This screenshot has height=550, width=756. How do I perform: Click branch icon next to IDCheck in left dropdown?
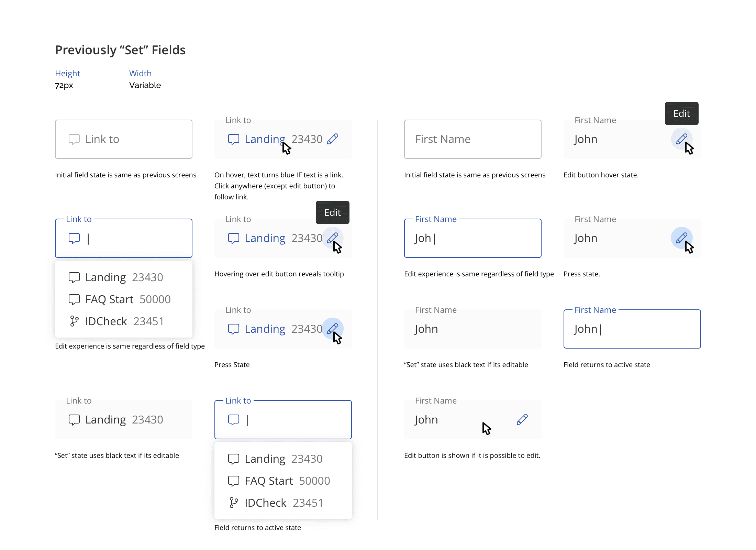pyautogui.click(x=74, y=321)
